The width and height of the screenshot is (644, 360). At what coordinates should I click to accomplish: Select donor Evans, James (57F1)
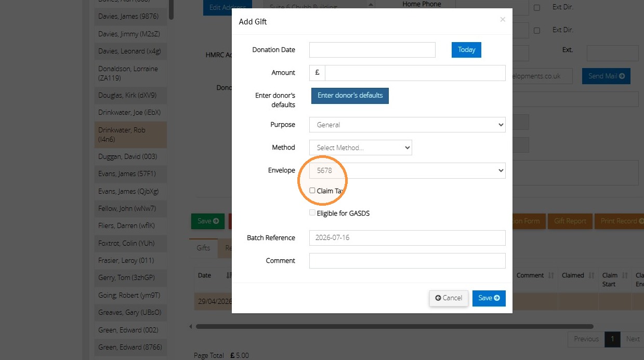click(130, 174)
